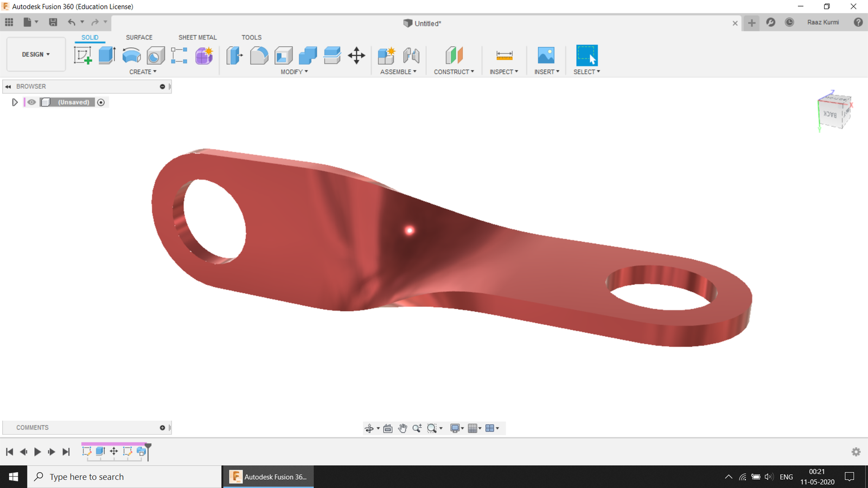Open the Viewports layout menu

tap(492, 428)
